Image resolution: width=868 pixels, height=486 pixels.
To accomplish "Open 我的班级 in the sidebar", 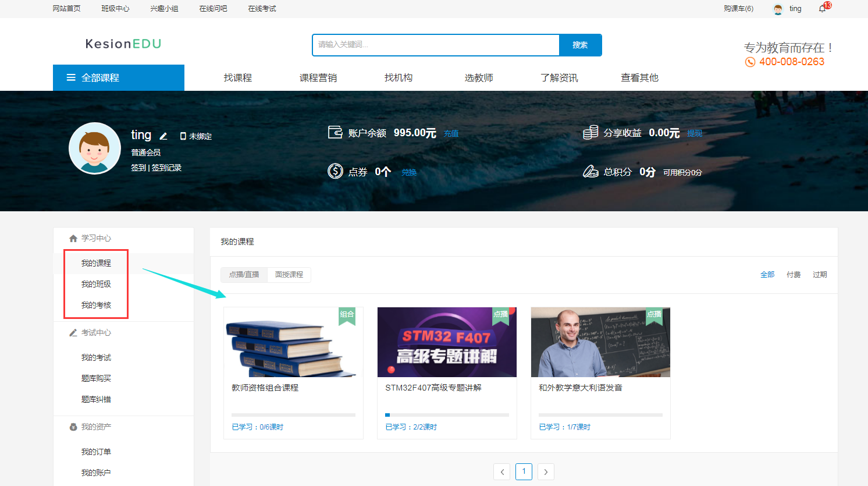I will point(96,284).
